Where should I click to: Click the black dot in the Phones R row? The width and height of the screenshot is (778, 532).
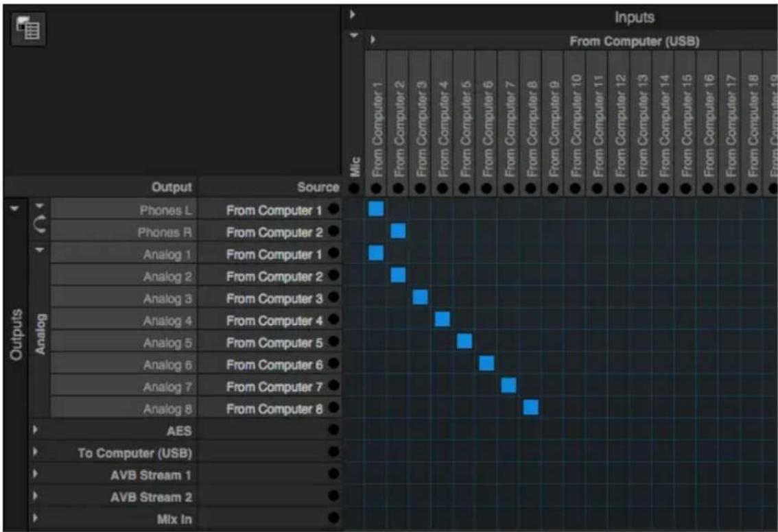click(x=334, y=231)
